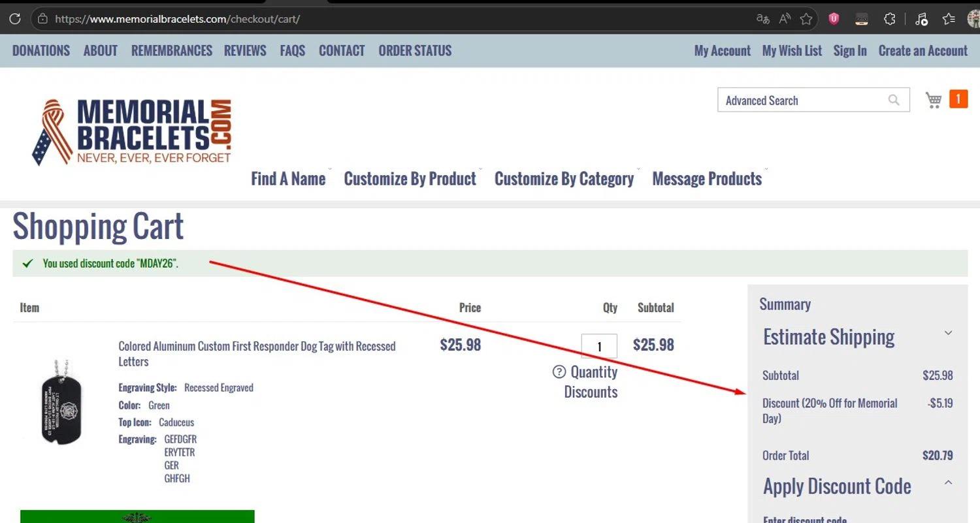Open the Quantity Discounts link
Viewport: 980px width, 523px height.
coord(591,382)
